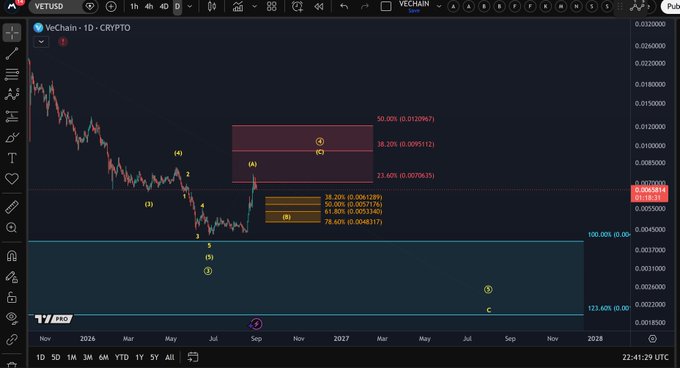Set range to 1Y
Viewport: 680px width, 368px height.
coord(139,357)
